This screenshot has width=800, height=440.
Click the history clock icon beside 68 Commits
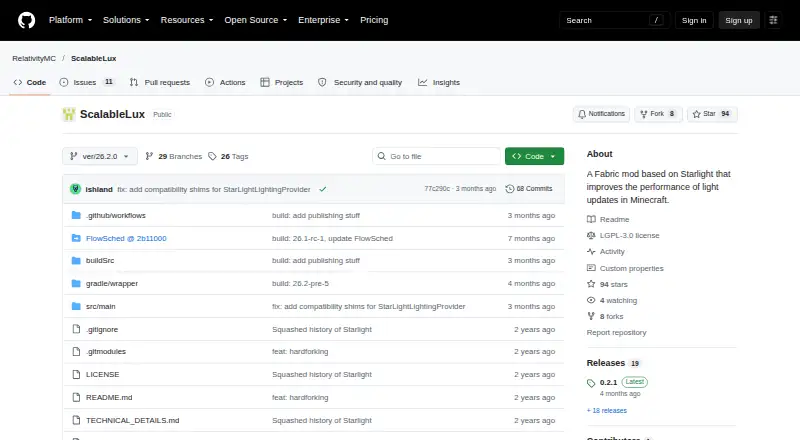click(509, 189)
